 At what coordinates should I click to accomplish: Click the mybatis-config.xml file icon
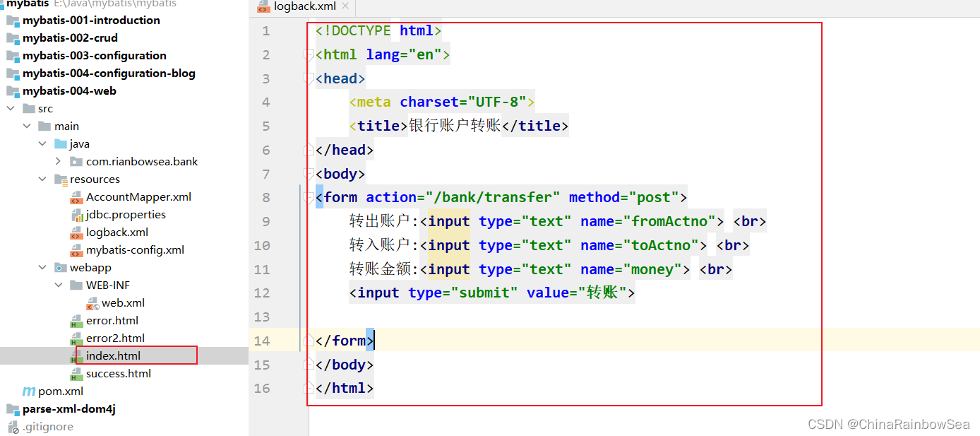76,250
